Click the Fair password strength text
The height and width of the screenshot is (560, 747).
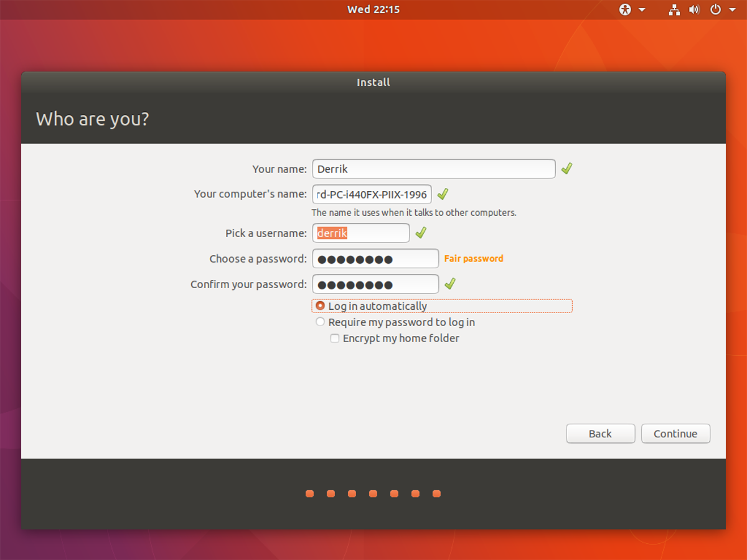pos(474,258)
